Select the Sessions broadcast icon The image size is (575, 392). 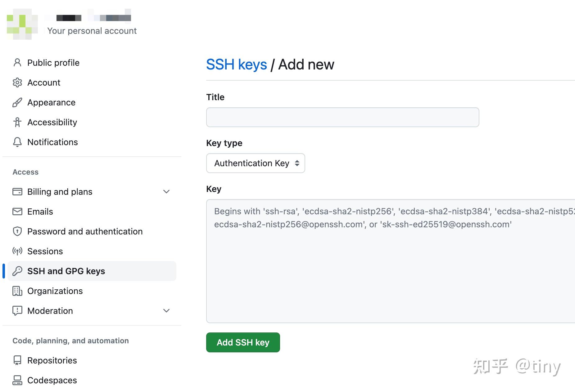click(x=17, y=251)
